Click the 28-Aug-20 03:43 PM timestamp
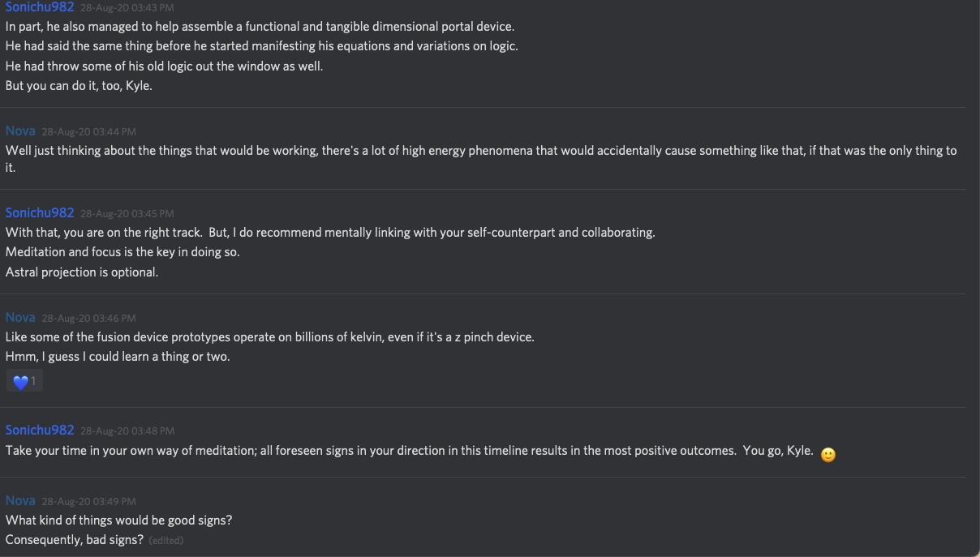Viewport: 980px width, 557px height. click(x=127, y=7)
